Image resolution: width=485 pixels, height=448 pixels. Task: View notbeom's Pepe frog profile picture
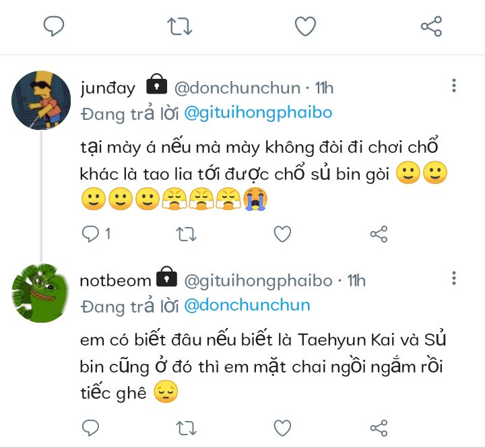click(41, 293)
